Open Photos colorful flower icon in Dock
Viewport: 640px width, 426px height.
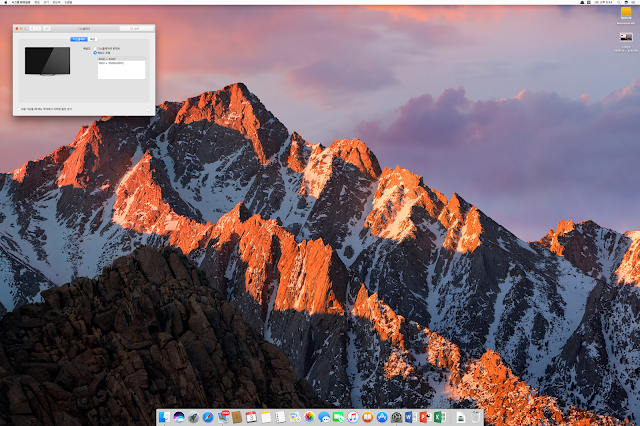click(x=309, y=417)
